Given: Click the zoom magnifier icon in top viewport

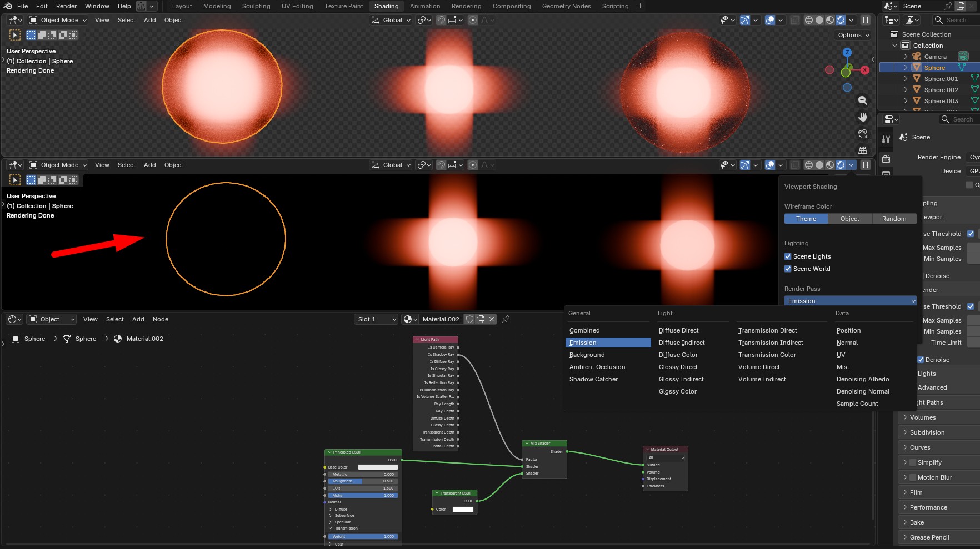Looking at the screenshot, I should pyautogui.click(x=863, y=100).
